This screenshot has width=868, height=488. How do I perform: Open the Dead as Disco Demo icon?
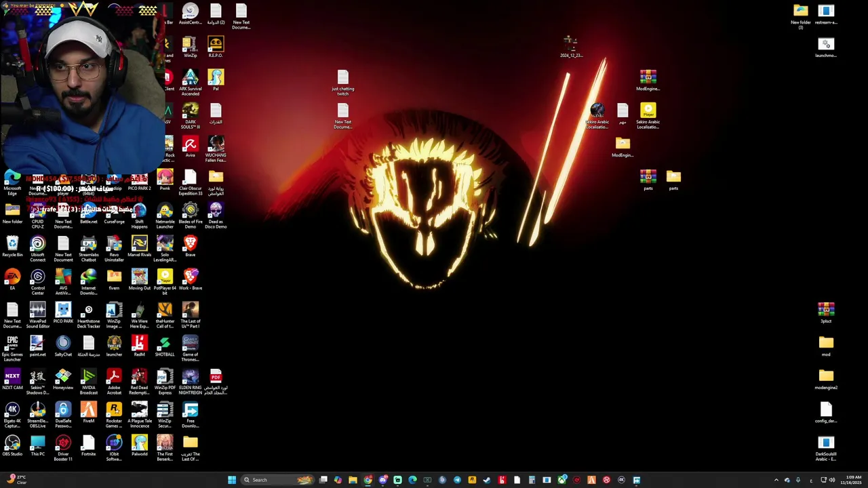click(216, 216)
